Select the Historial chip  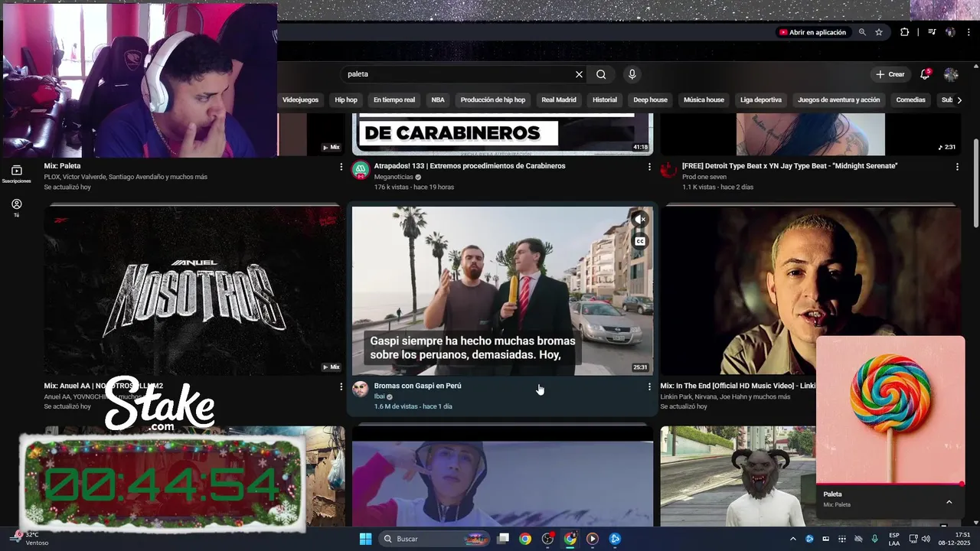(x=605, y=99)
